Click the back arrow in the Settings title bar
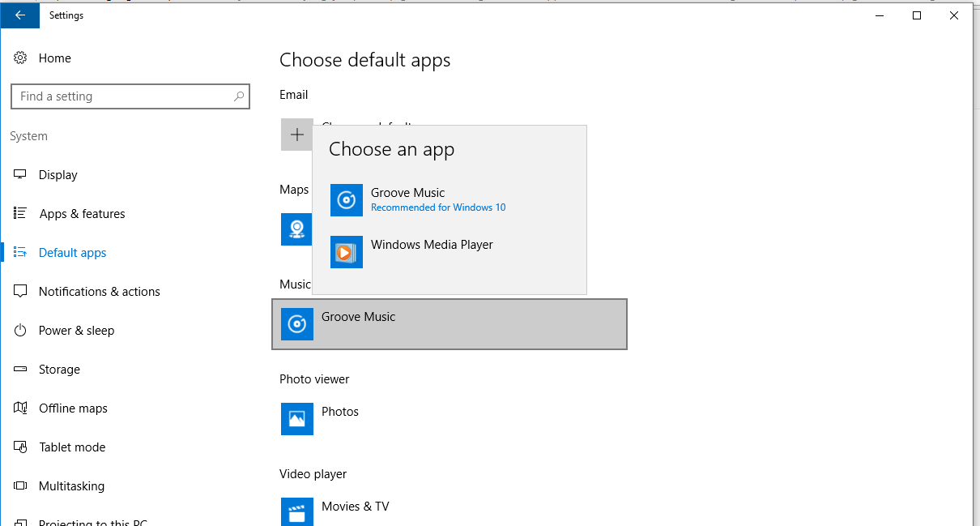This screenshot has height=526, width=980. click(19, 15)
